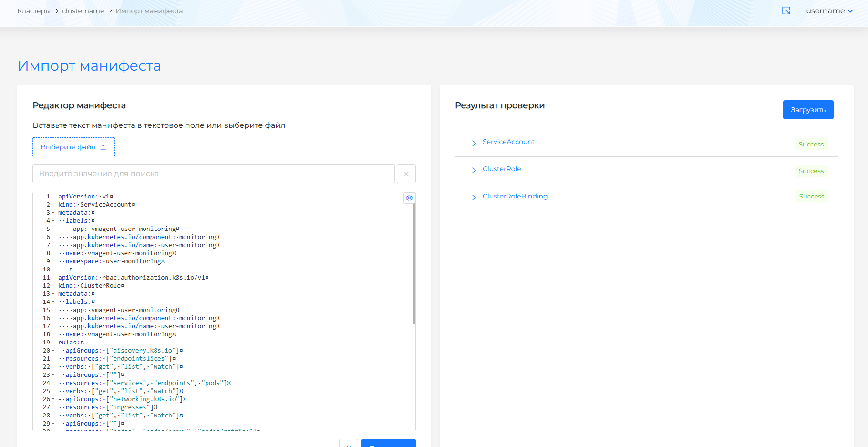Click the trash icon below the editor
Screen dimensions: 868x447
pyautogui.click(x=349, y=444)
